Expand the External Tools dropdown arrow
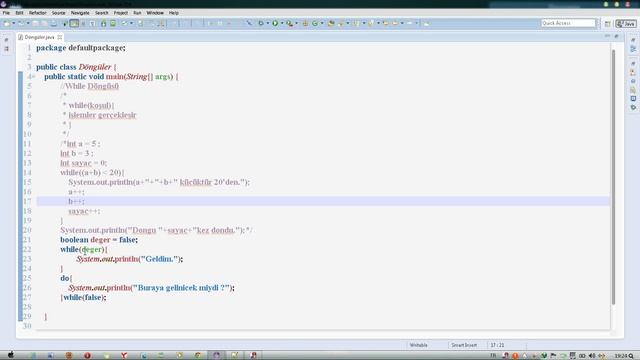The width and height of the screenshot is (640, 360). click(296, 23)
